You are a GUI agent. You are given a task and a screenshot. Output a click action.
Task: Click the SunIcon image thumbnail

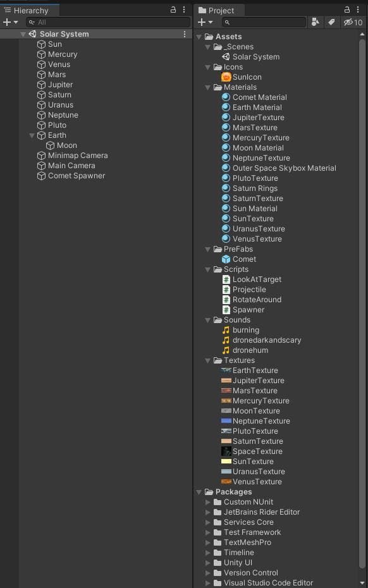coord(226,77)
